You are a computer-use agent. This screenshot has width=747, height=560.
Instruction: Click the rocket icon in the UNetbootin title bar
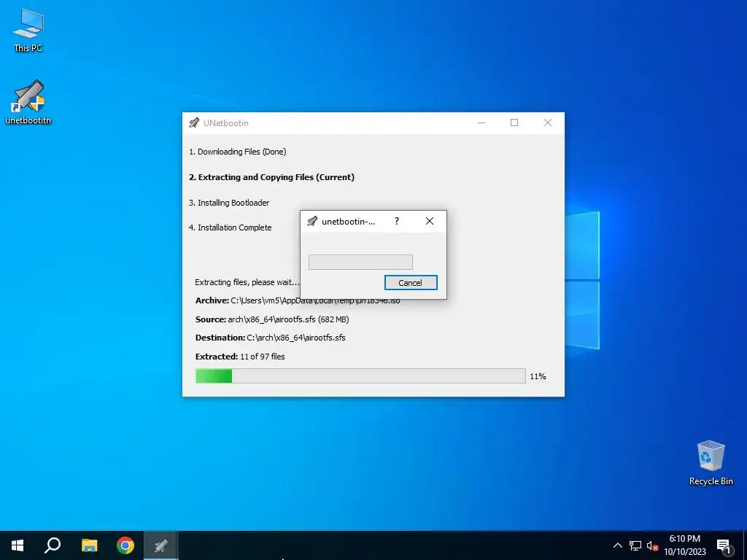tap(194, 122)
